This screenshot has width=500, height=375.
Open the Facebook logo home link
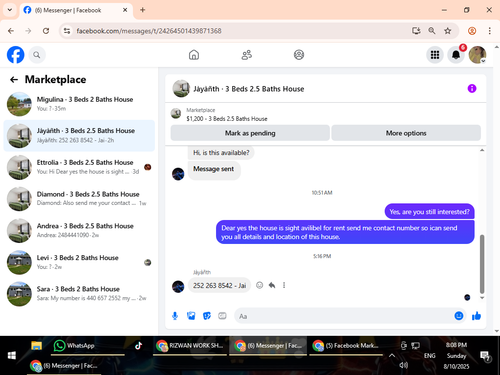[16, 55]
